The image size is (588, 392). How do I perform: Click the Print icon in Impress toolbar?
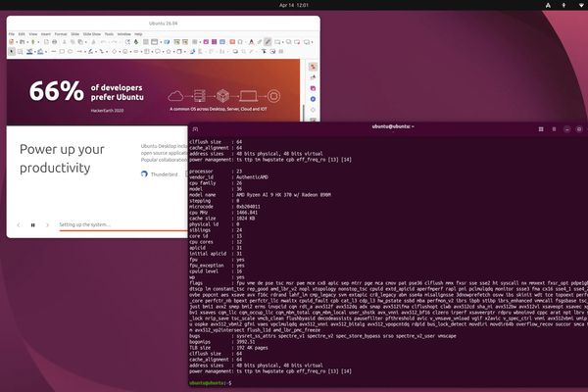tap(55, 42)
